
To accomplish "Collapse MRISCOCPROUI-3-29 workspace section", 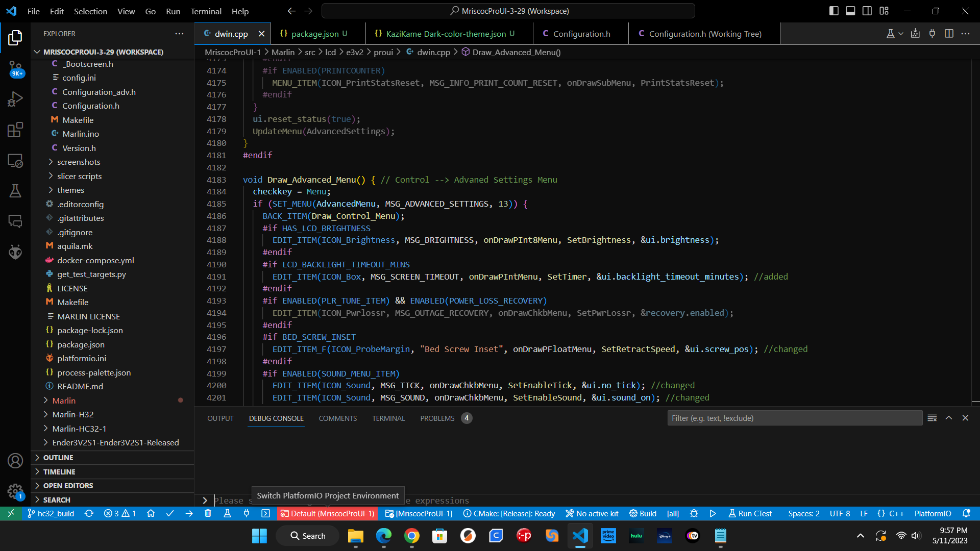I will 112,52.
